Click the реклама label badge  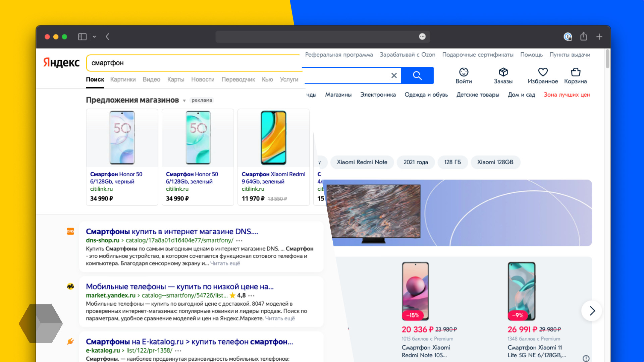[x=202, y=100]
